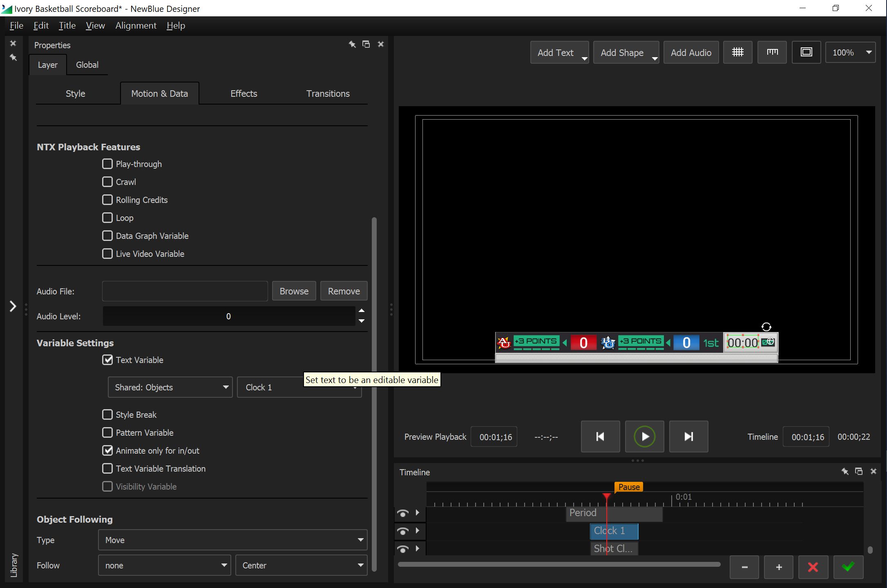
Task: Switch to the Effects tab
Action: [243, 93]
